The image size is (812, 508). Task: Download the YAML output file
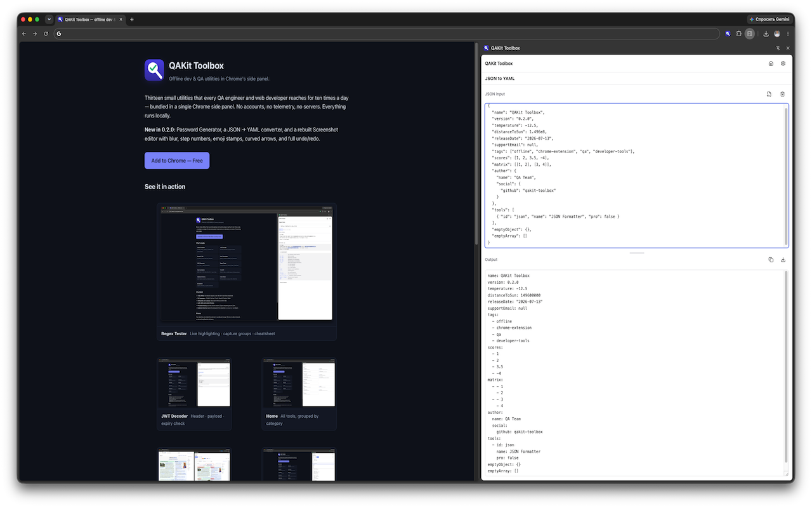(x=783, y=260)
